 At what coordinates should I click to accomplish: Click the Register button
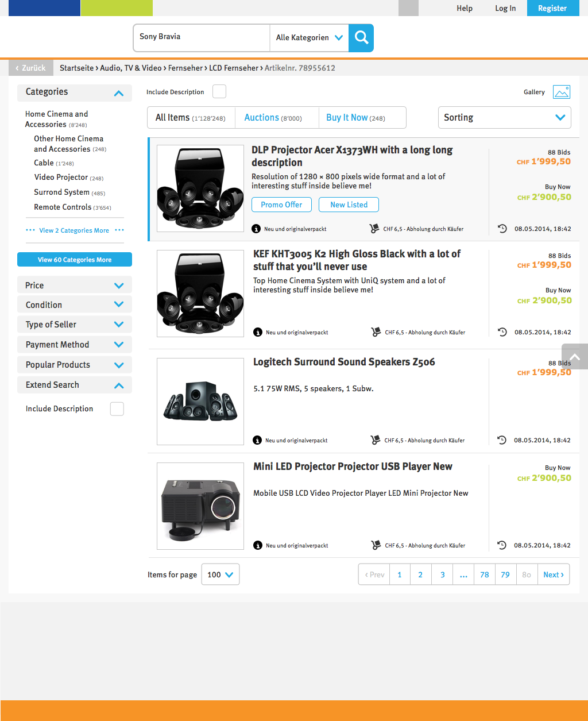[x=553, y=8]
